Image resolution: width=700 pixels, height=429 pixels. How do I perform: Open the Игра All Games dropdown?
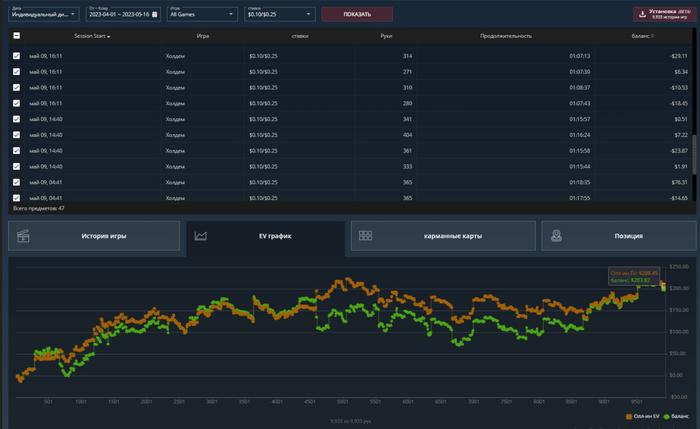(202, 14)
